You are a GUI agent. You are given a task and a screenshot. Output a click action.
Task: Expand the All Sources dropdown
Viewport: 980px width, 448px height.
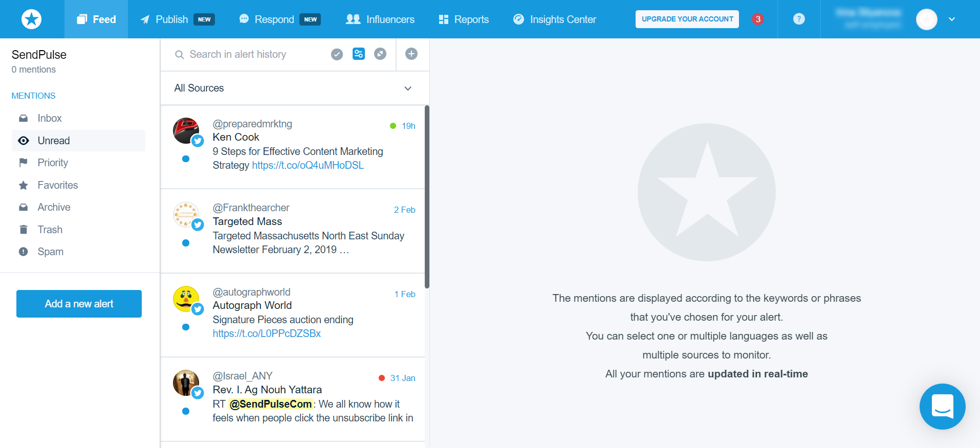click(x=295, y=88)
